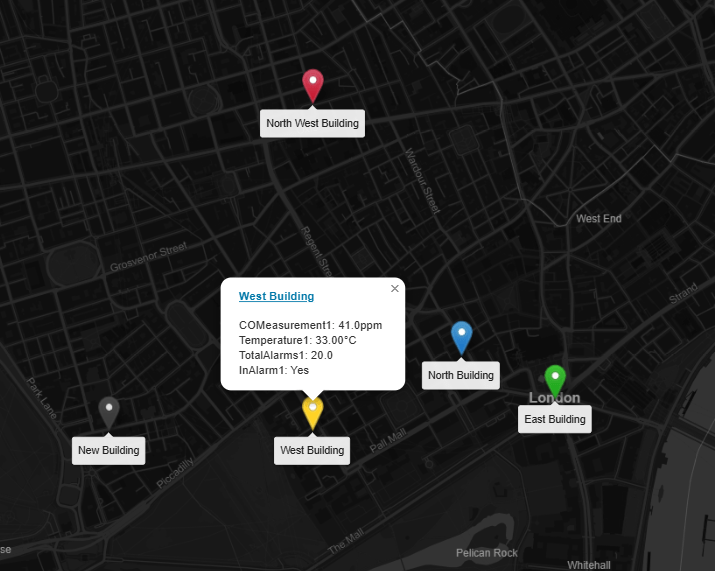Select the yellow West Building map pin

(313, 411)
